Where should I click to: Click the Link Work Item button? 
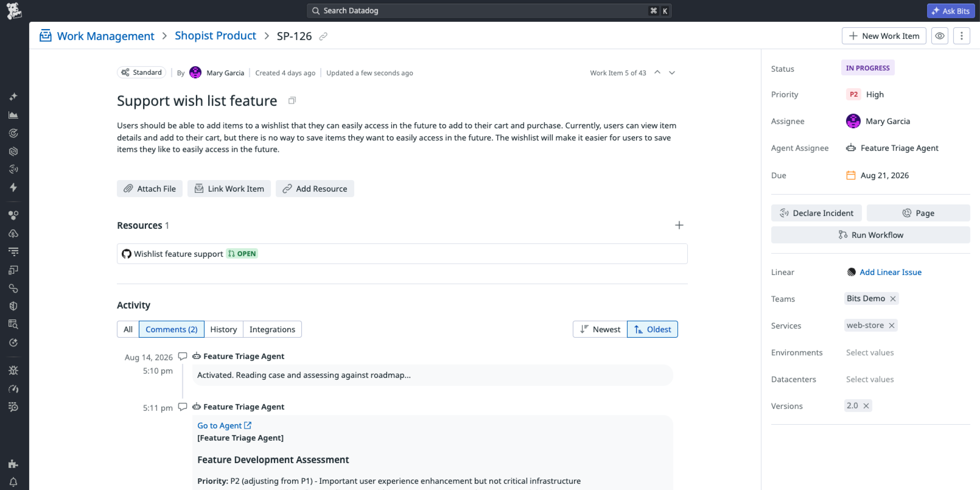(x=229, y=188)
